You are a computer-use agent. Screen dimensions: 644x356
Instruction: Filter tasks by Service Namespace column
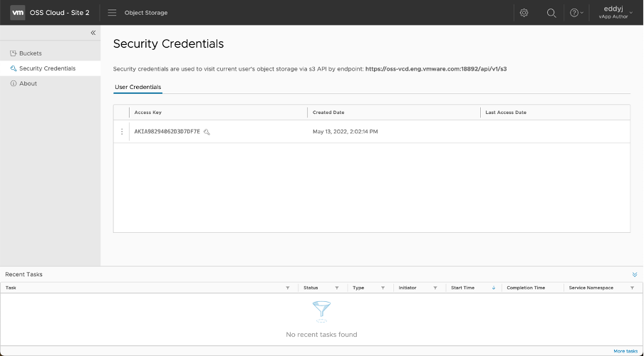tap(632, 288)
